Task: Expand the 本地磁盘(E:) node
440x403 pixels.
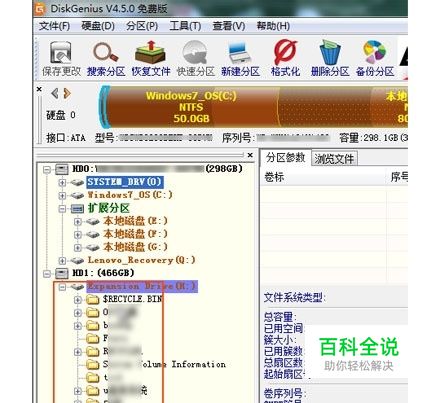Action: pyautogui.click(x=78, y=222)
